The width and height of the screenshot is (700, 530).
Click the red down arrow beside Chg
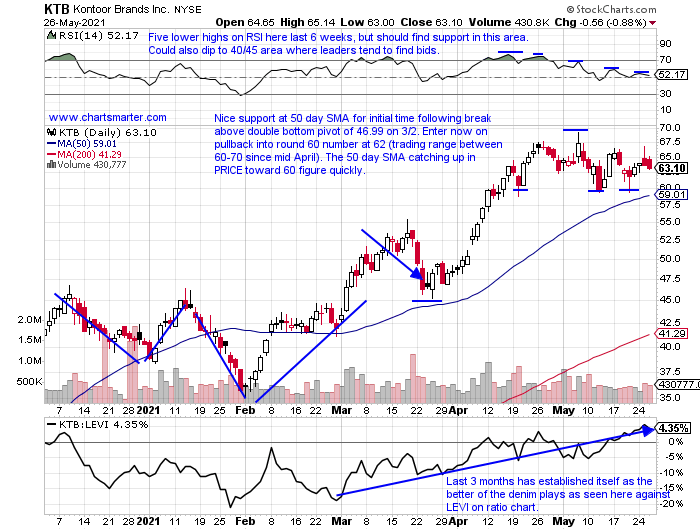[x=653, y=23]
